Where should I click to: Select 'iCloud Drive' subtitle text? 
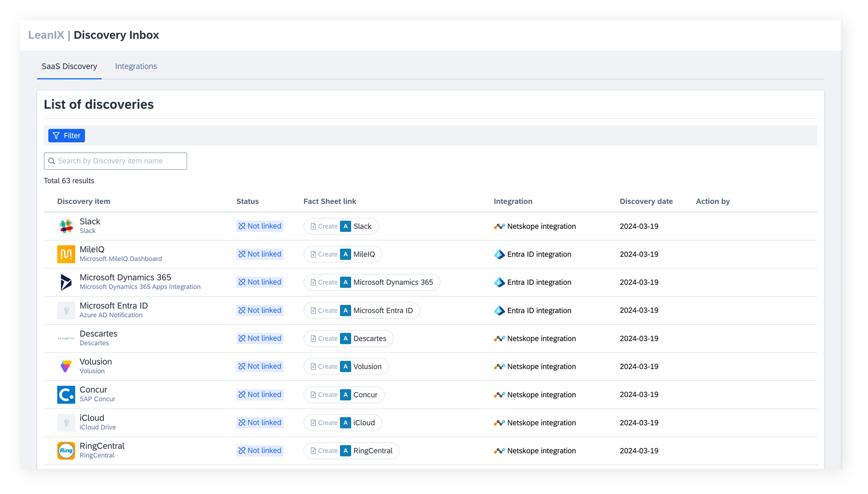[97, 427]
